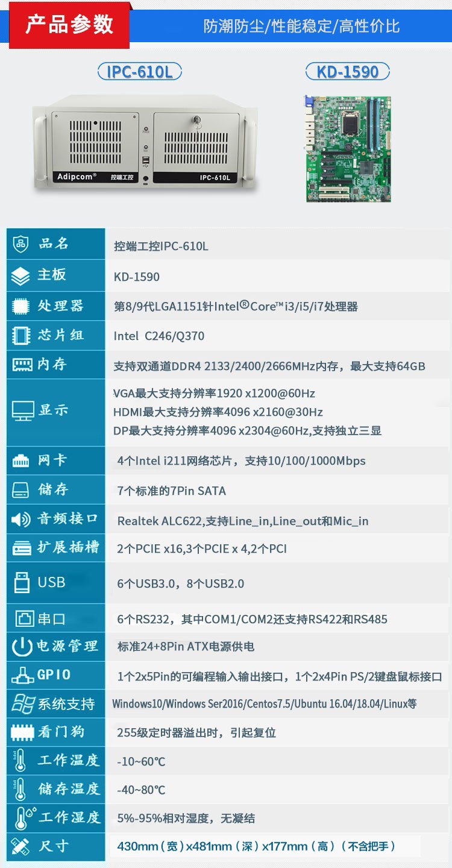
Task: Click the 网卡 ethernet port icon
Action: tap(21, 462)
